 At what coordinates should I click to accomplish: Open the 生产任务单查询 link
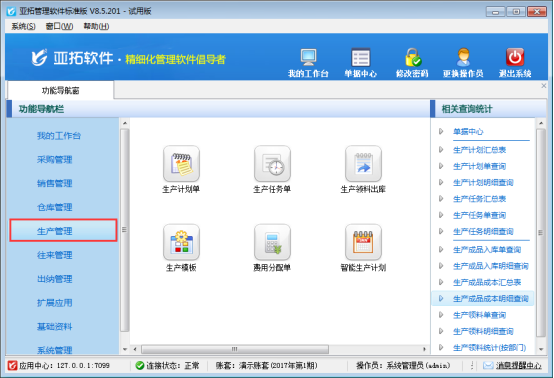pyautogui.click(x=479, y=215)
